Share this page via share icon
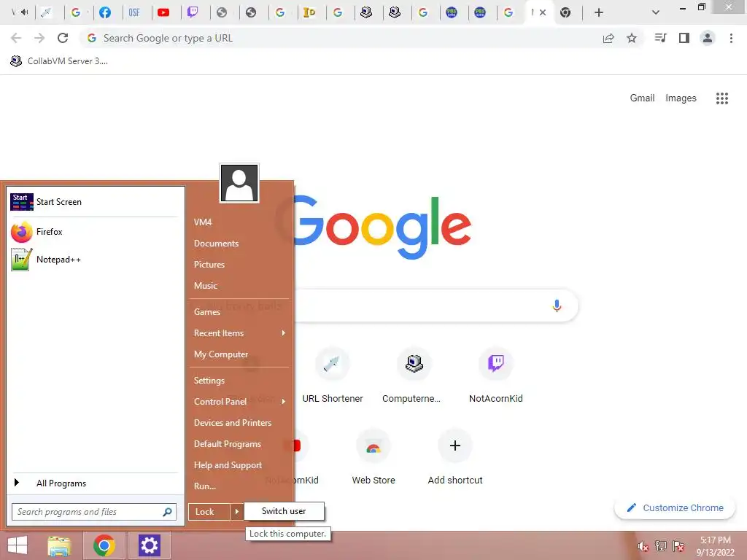Image resolution: width=747 pixels, height=560 pixels. click(608, 38)
